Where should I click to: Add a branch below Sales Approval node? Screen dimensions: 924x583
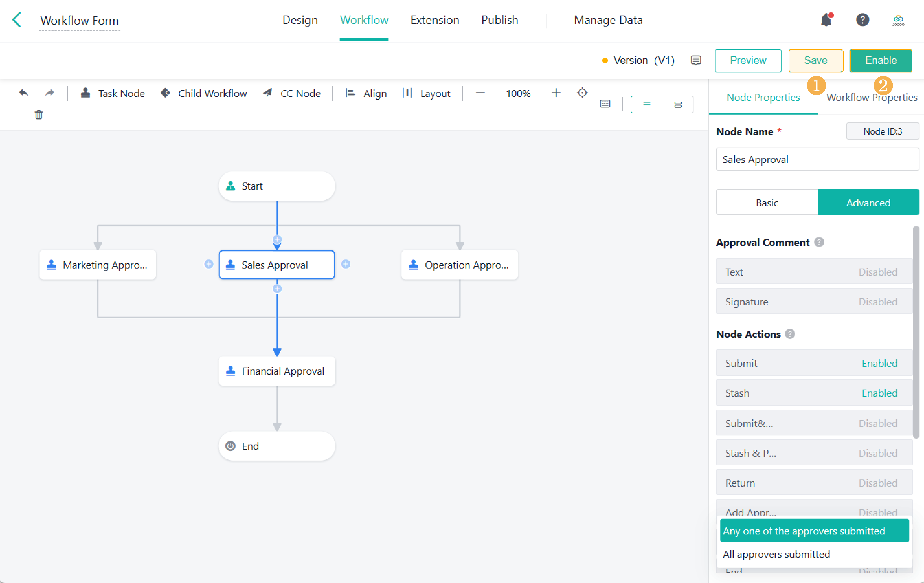277,288
